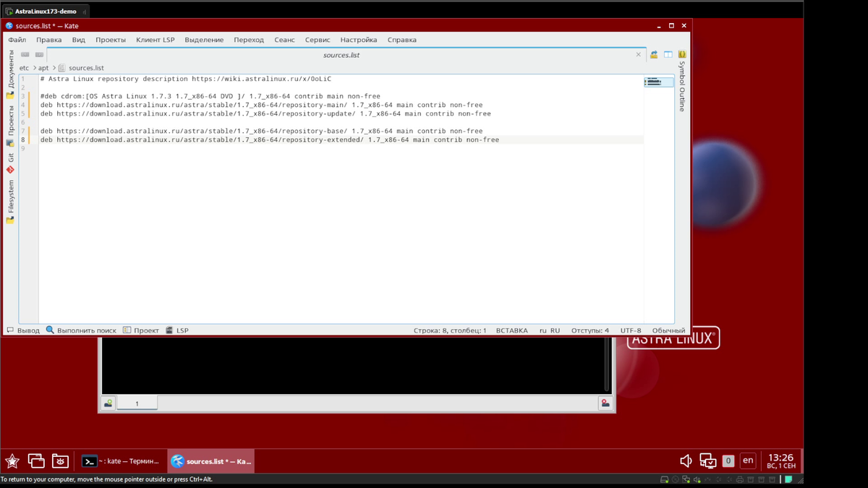Click line number 3 in gutter

[x=23, y=96]
